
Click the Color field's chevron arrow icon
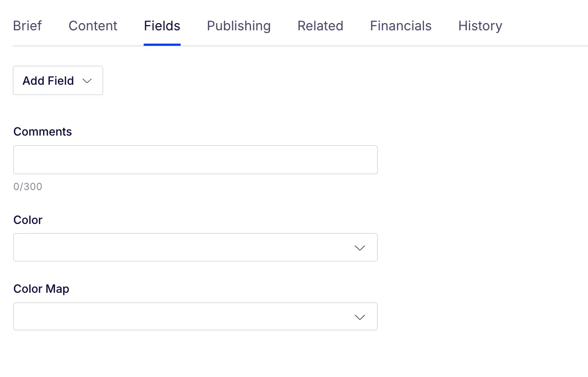(360, 248)
